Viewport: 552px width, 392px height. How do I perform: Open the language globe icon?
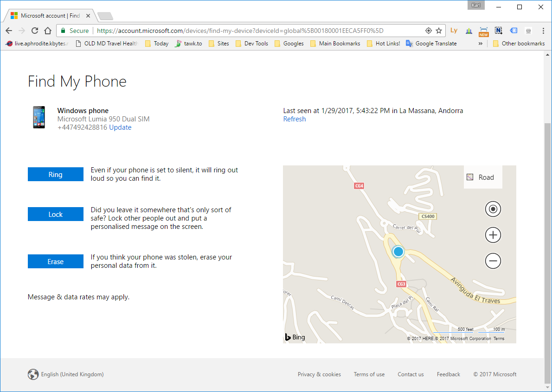point(33,374)
